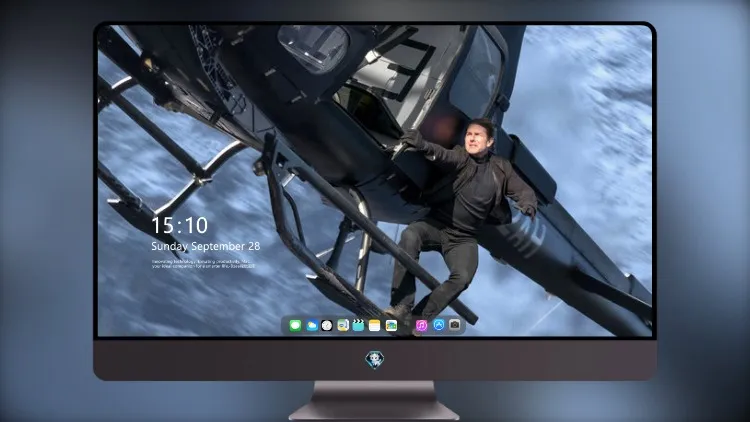The height and width of the screenshot is (422, 750).
Task: Open the green Messages app in the dock
Action: (295, 326)
